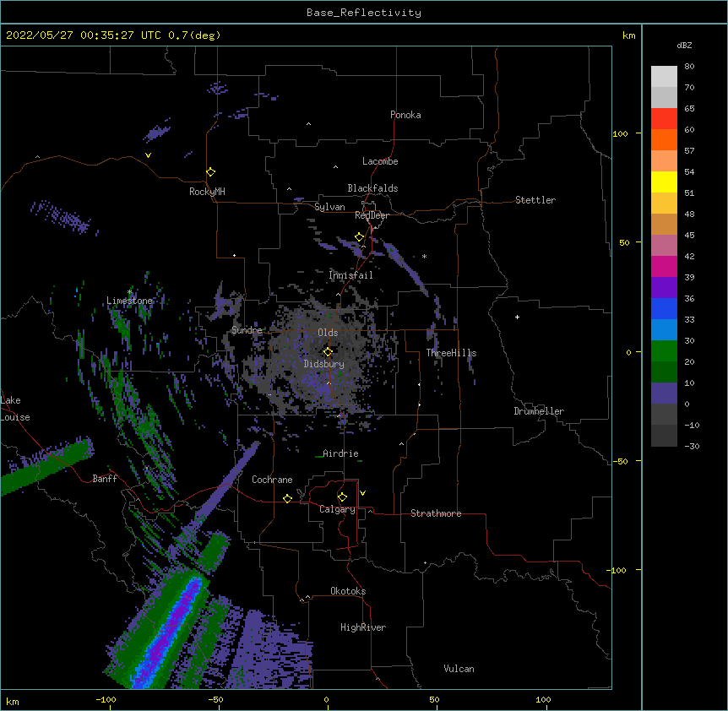Screen dimensions: 728x711
Task: Pick the purple 39-36 dBZ legend swatch
Action: (x=664, y=287)
